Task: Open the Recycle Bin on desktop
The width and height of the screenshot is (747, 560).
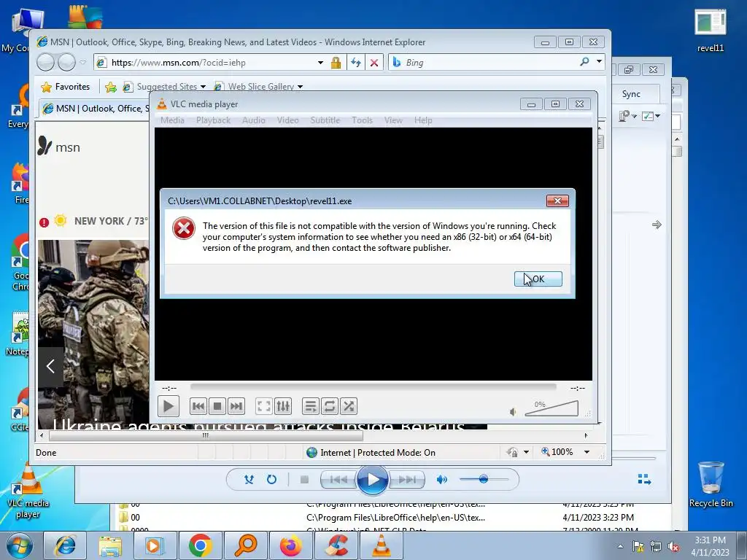Action: click(711, 484)
